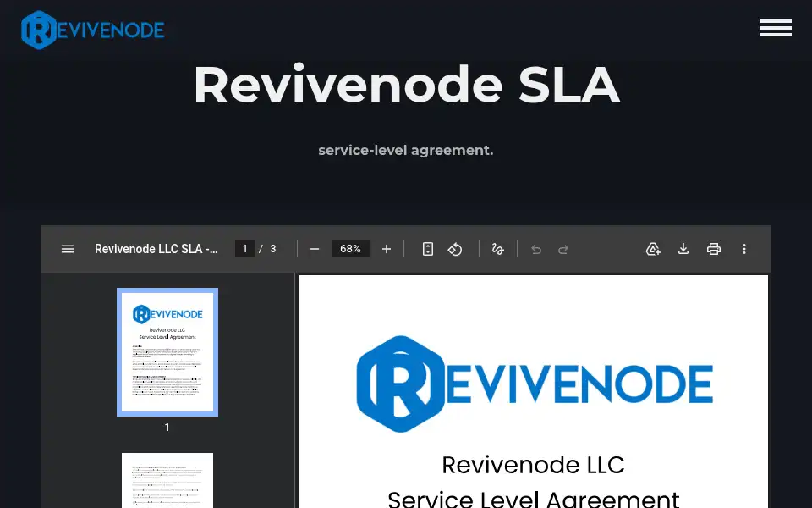The width and height of the screenshot is (812, 508).
Task: Select the second page thumbnail
Action: click(167, 481)
